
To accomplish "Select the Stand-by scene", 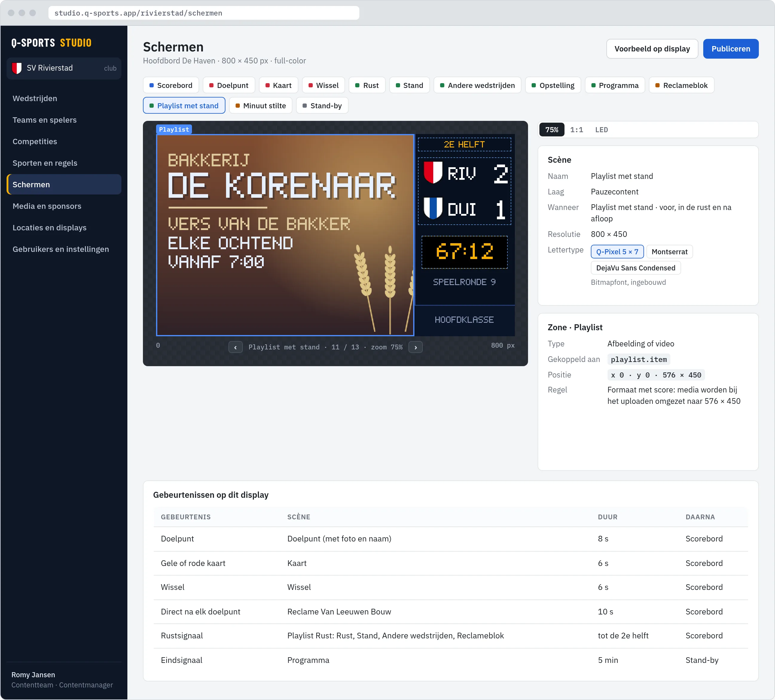I will [322, 106].
